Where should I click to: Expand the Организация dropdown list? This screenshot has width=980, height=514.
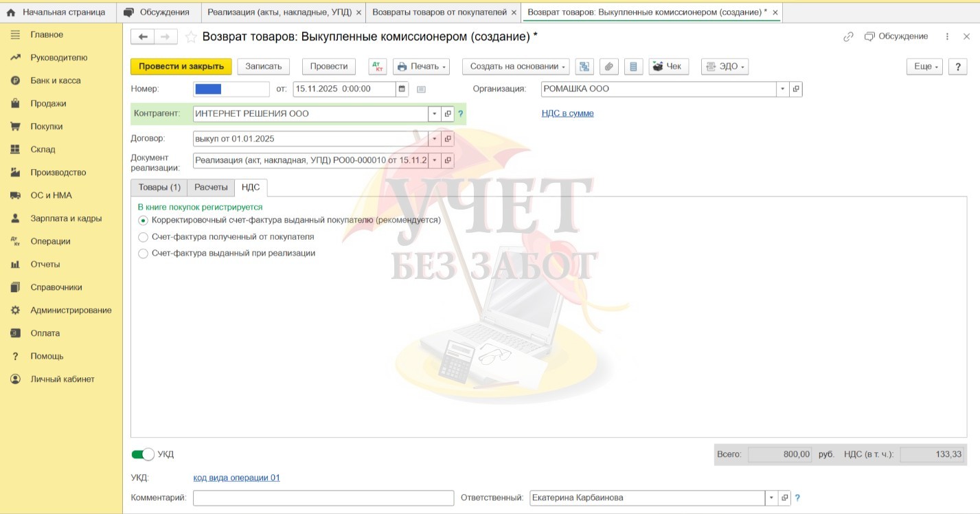(x=782, y=89)
